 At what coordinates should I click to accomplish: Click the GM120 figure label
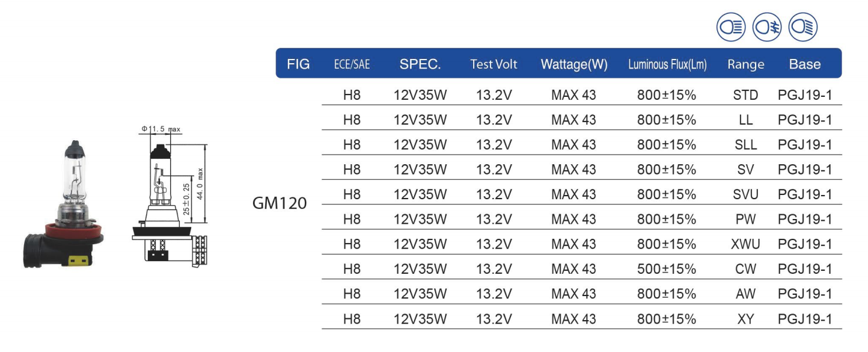coord(280,203)
